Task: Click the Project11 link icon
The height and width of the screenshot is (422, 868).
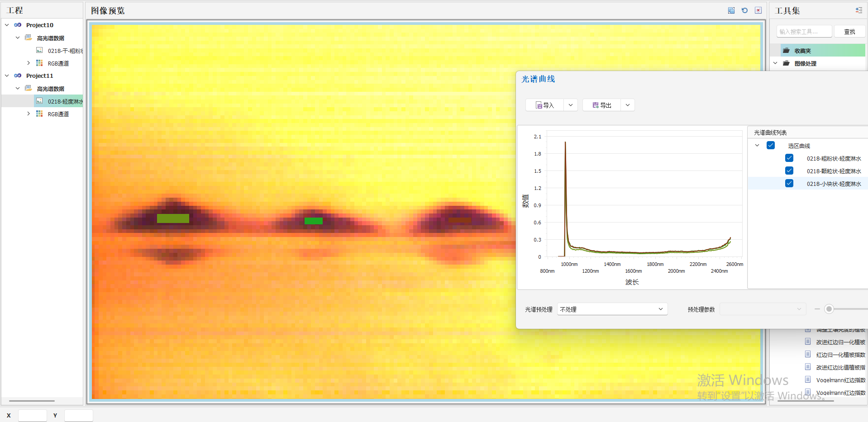Action: (18, 76)
